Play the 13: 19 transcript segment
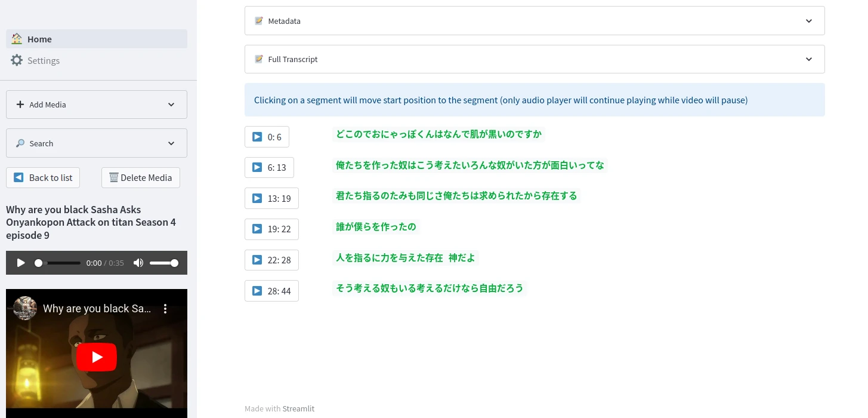This screenshot has height=418, width=868. coord(271,198)
